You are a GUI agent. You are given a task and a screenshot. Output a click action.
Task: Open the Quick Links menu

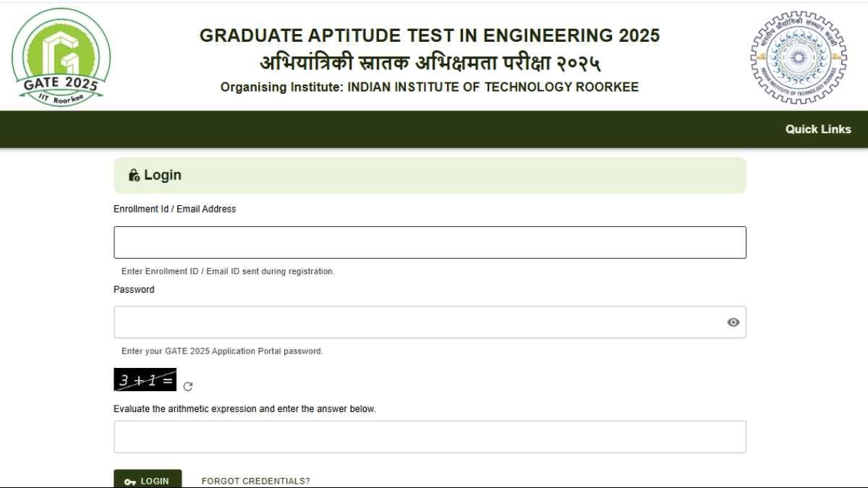pos(817,129)
